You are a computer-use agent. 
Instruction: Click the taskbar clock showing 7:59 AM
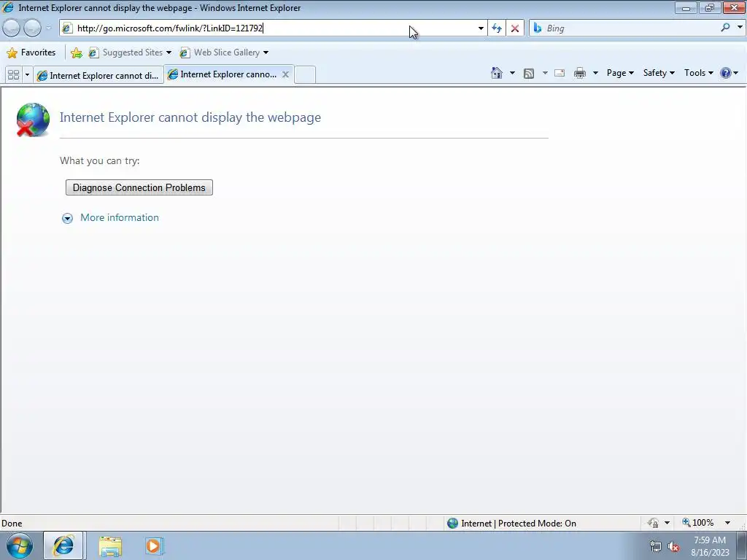[x=710, y=546]
